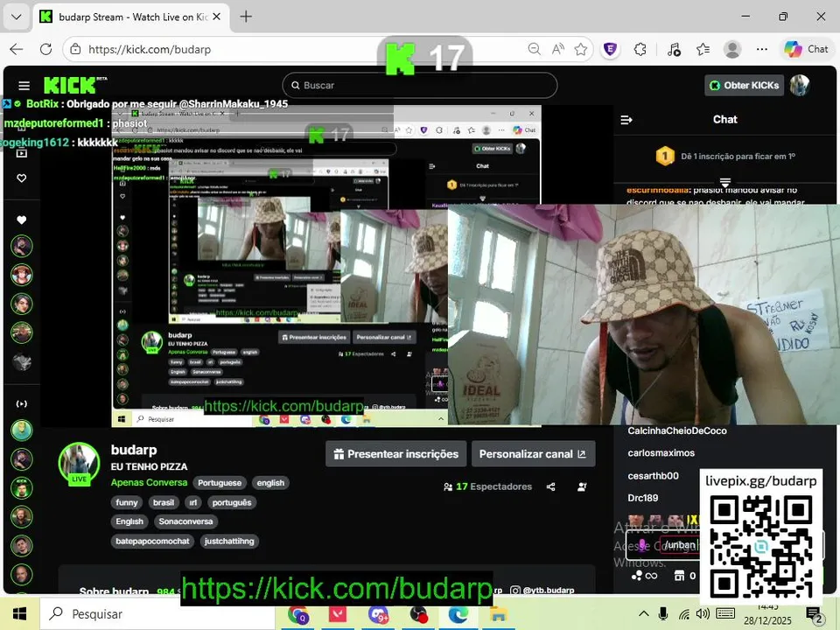Click the Presentear inscrições button

tap(395, 454)
